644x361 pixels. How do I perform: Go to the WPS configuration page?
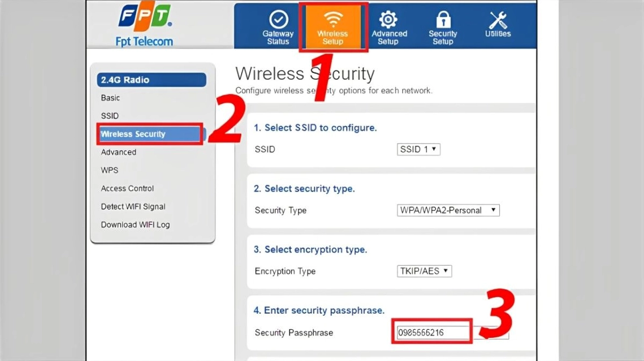[x=109, y=170]
